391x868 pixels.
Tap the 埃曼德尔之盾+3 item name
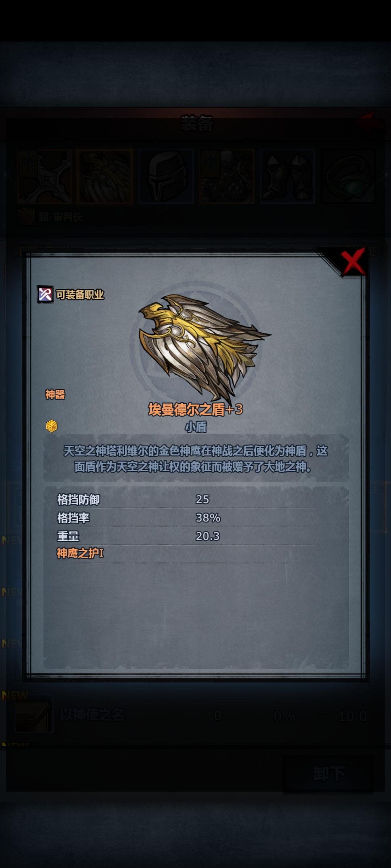195,409
